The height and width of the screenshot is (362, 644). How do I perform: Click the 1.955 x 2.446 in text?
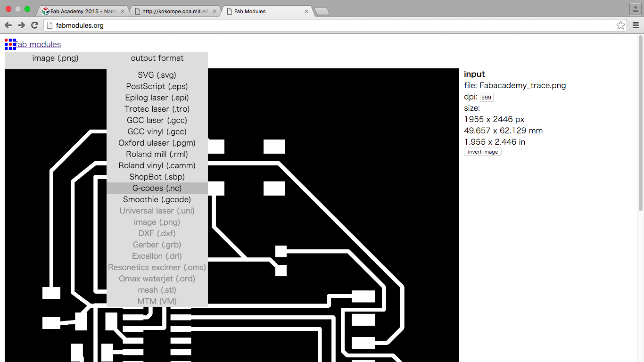pos(495,142)
